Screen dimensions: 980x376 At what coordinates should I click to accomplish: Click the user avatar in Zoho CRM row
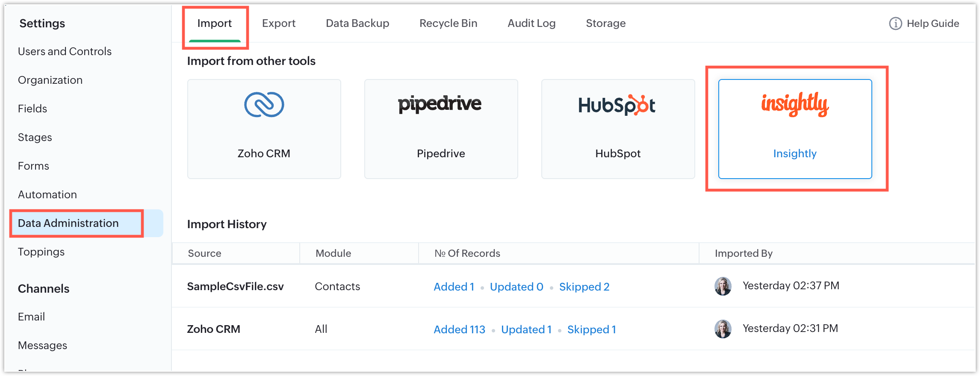(723, 329)
